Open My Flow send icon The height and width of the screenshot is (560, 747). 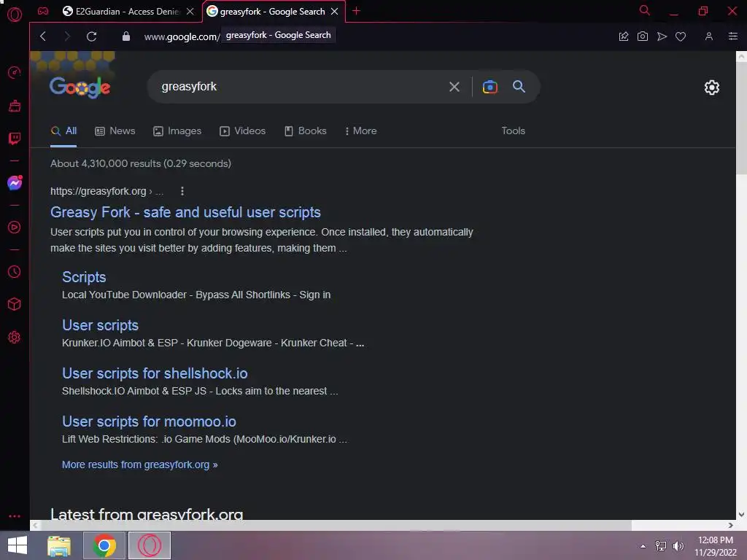662,36
